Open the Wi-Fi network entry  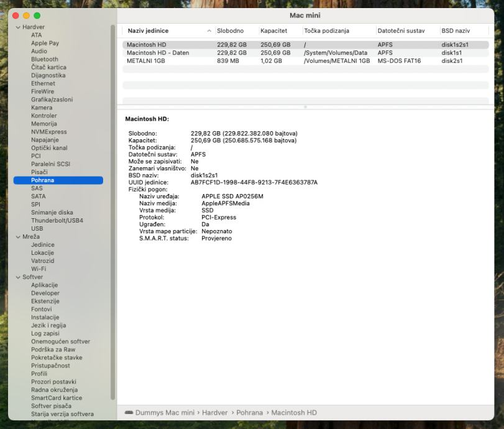(39, 269)
